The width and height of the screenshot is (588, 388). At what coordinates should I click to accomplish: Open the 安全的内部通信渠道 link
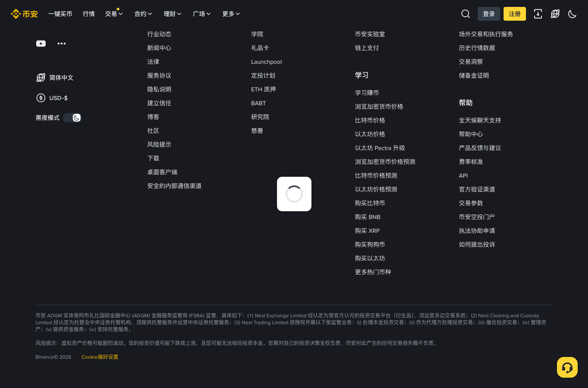coord(174,186)
